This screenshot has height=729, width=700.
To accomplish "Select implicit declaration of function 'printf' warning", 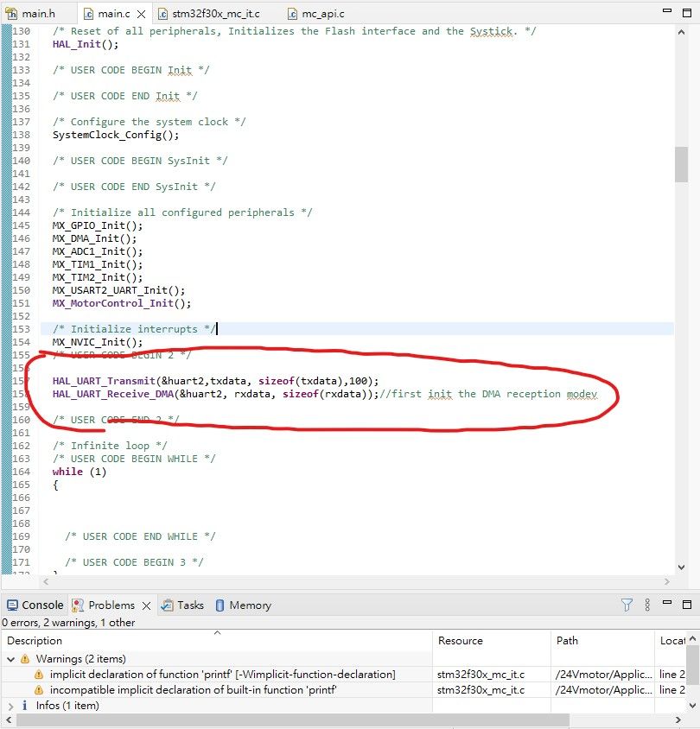I will coord(222,674).
